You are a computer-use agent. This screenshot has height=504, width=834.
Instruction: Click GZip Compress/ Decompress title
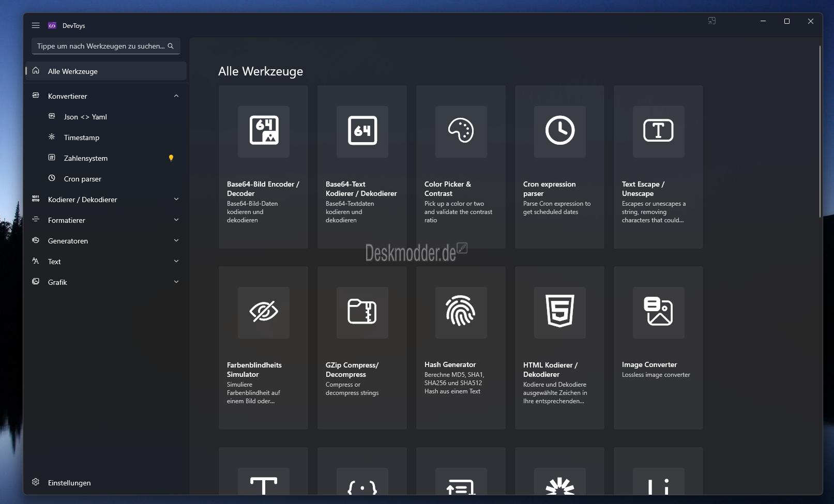tap(352, 370)
